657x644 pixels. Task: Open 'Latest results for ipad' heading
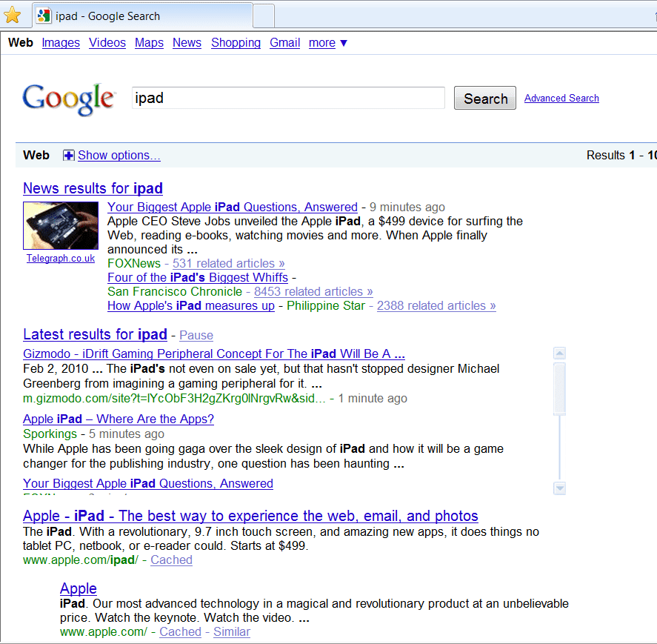coord(95,334)
